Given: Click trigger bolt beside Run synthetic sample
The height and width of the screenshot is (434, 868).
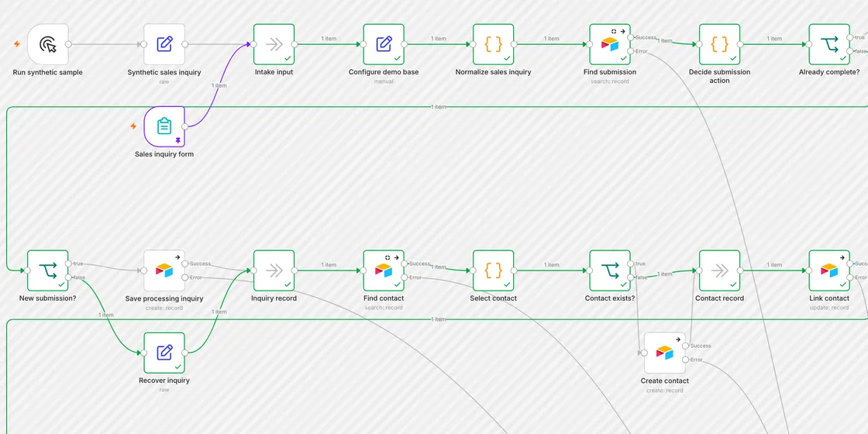Looking at the screenshot, I should [x=16, y=44].
